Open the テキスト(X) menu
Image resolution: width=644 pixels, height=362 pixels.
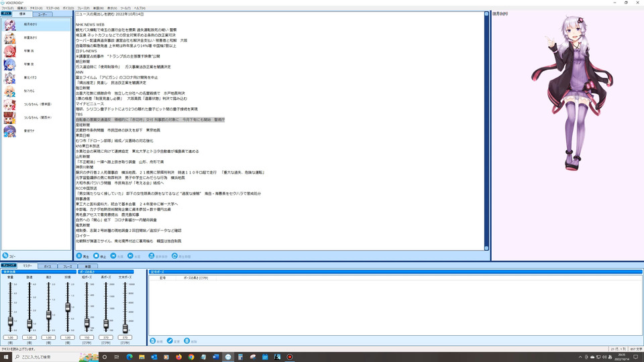(36, 8)
